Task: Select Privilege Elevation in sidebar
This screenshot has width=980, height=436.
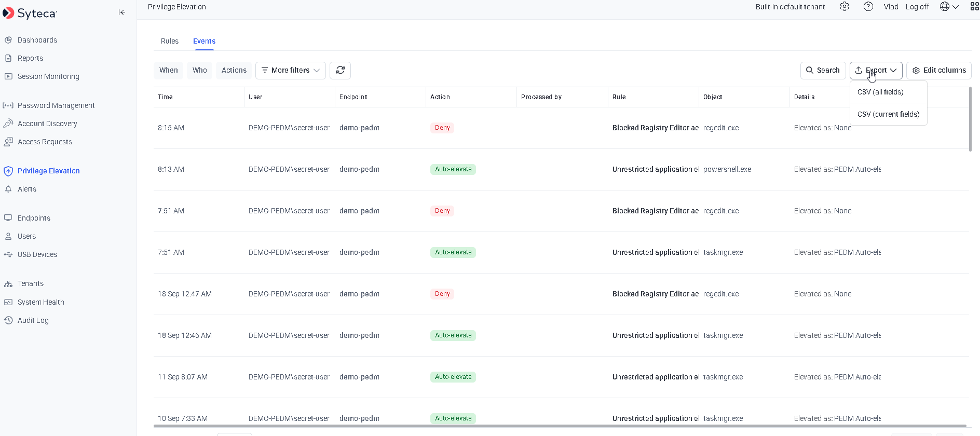Action: pyautogui.click(x=49, y=171)
